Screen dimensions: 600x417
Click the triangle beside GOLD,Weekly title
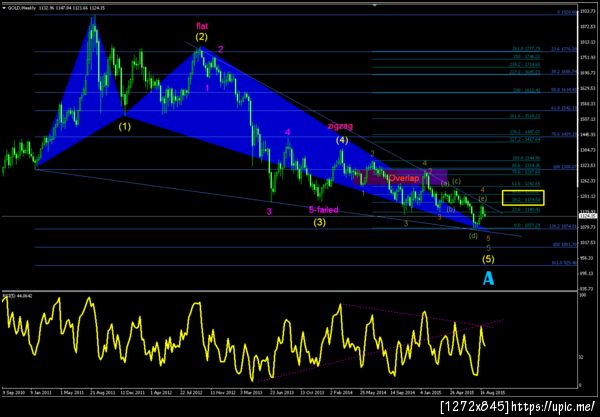tap(4, 8)
